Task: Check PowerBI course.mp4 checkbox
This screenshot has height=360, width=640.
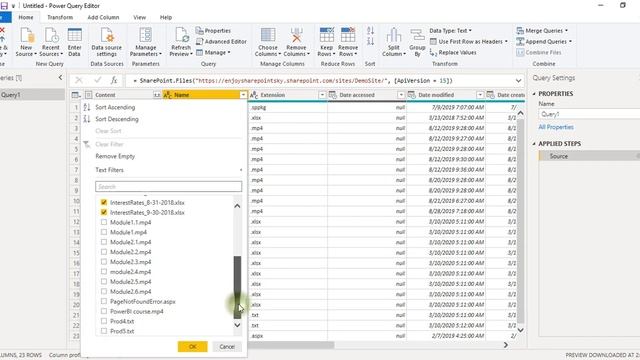Action: point(104,311)
